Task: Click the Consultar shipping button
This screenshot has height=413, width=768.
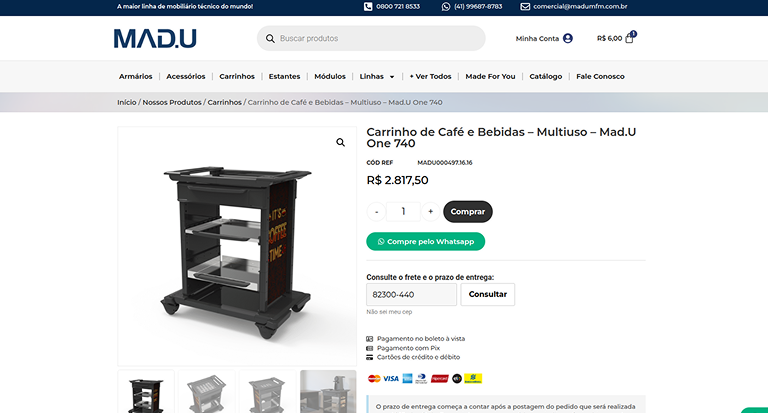Action: (487, 294)
